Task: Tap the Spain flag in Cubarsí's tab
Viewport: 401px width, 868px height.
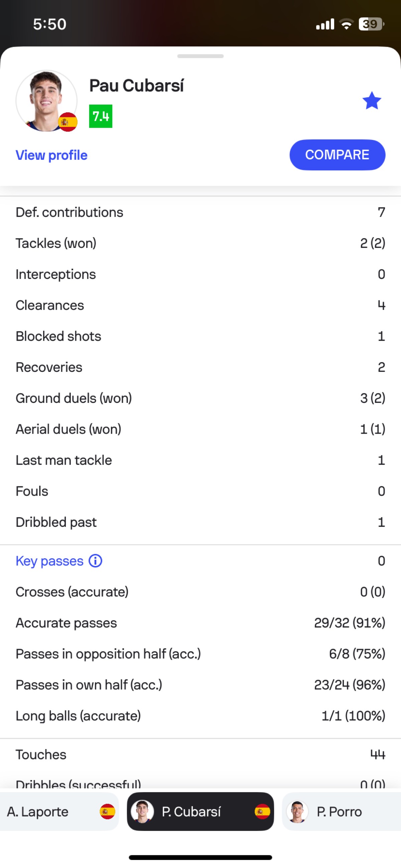Action: (x=263, y=812)
